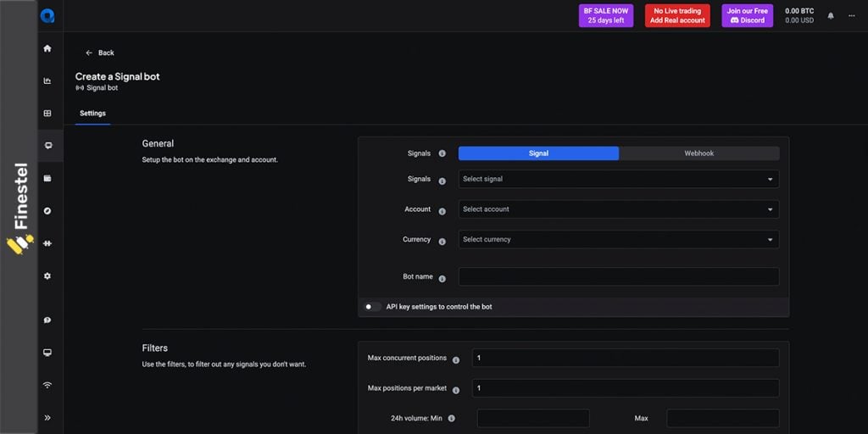The image size is (868, 434).
Task: Open the wallet card sidebar icon
Action: pos(47,178)
